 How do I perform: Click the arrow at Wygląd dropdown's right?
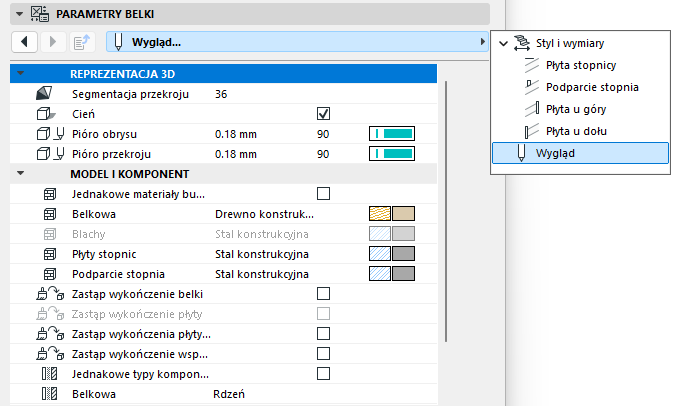[x=482, y=42]
